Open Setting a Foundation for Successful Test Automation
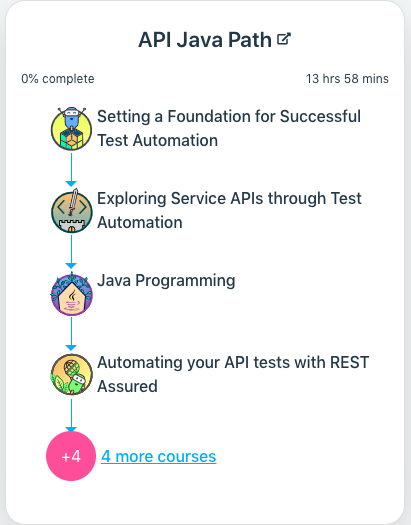 (x=229, y=128)
